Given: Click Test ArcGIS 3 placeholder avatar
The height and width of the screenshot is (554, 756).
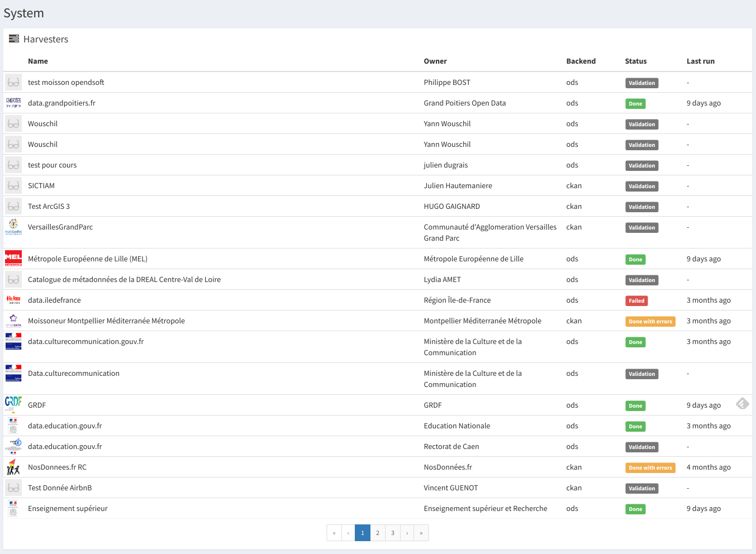Looking at the screenshot, I should (x=13, y=206).
